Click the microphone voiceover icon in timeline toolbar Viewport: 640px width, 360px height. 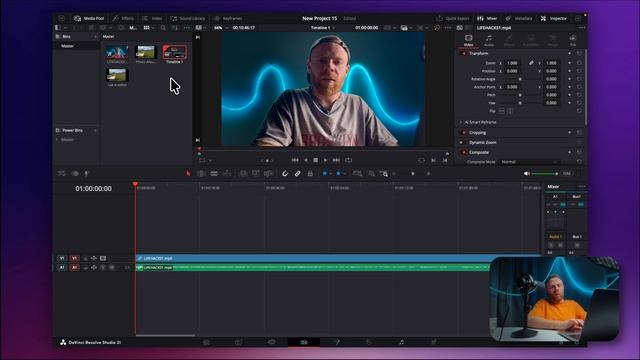click(x=87, y=173)
